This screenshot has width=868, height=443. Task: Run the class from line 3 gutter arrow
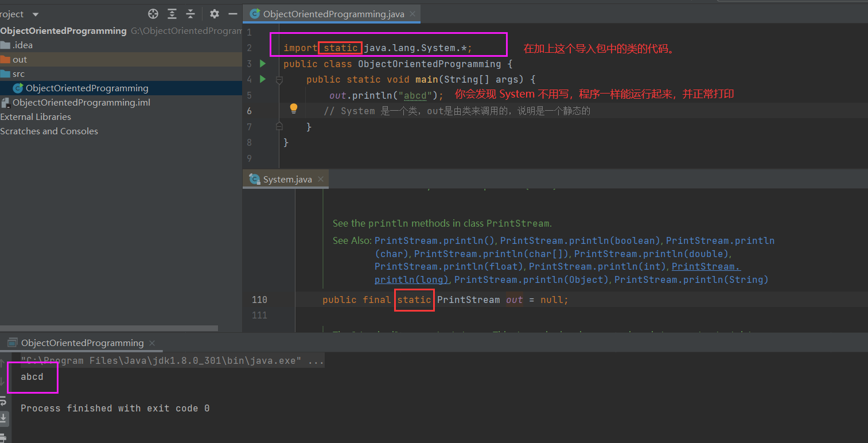(263, 63)
